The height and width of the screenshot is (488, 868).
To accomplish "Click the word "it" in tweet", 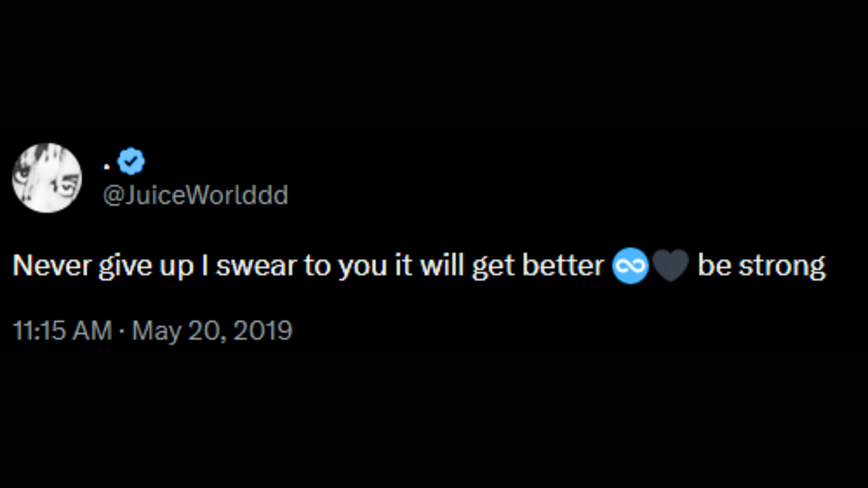I will 403,266.
